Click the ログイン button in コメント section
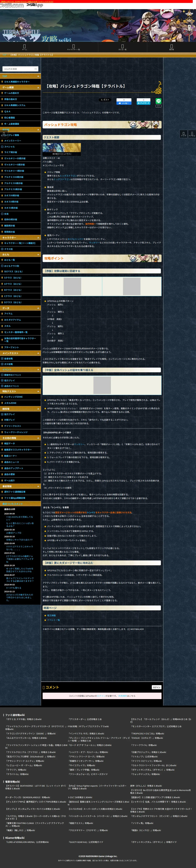The image size is (196, 868). (x=156, y=687)
